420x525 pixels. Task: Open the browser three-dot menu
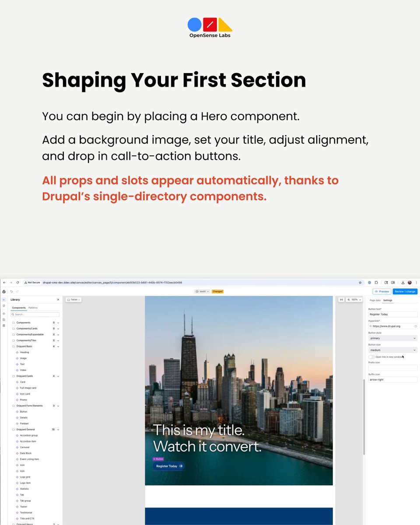click(416, 283)
